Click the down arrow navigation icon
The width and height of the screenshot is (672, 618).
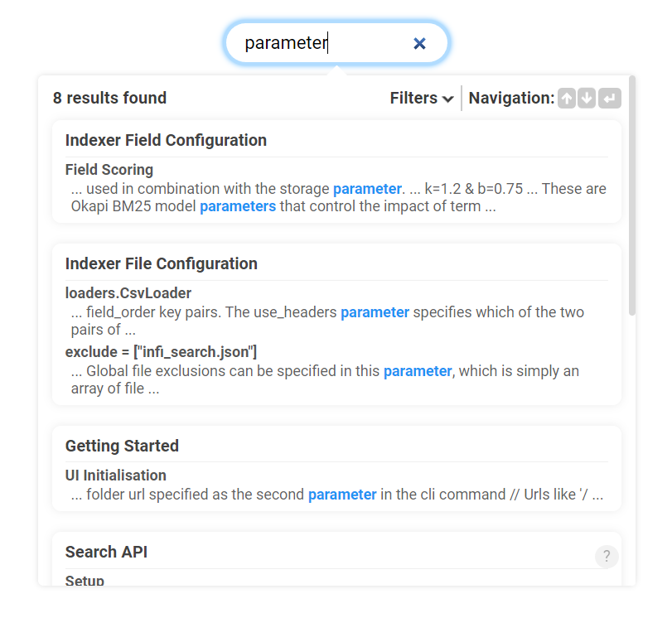(587, 98)
